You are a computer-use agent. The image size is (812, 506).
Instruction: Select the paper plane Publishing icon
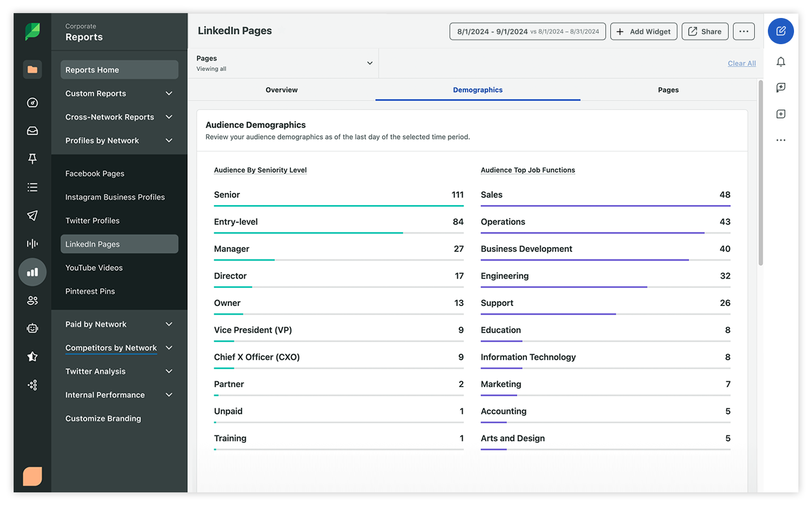point(32,215)
